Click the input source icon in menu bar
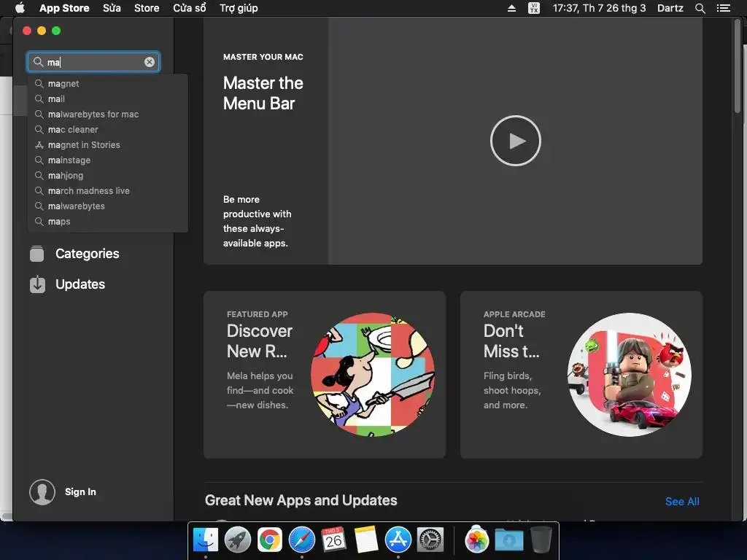Screen dimensions: 747x560 pos(534,8)
